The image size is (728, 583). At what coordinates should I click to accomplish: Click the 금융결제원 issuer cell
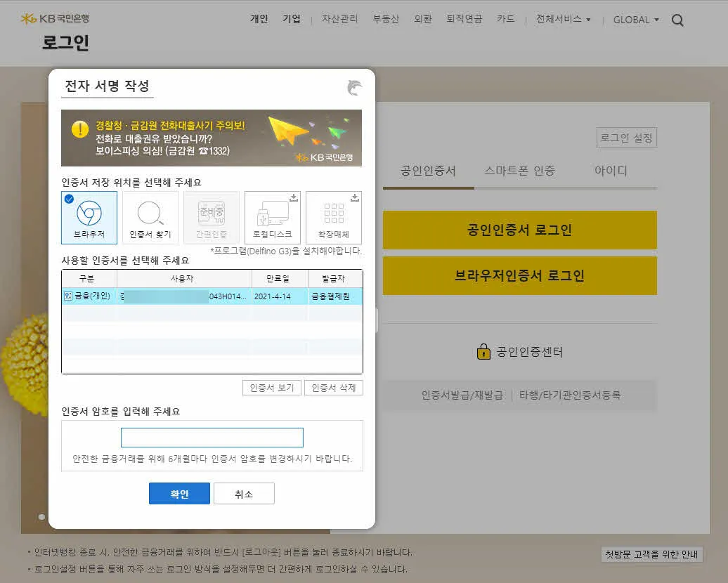tap(334, 296)
